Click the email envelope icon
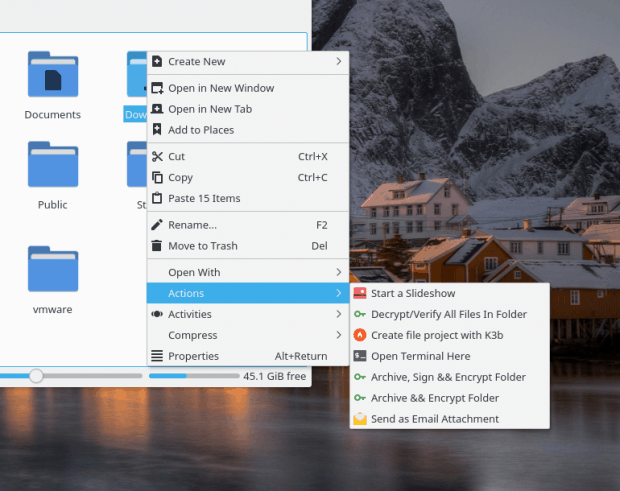This screenshot has height=491, width=620. (x=360, y=419)
